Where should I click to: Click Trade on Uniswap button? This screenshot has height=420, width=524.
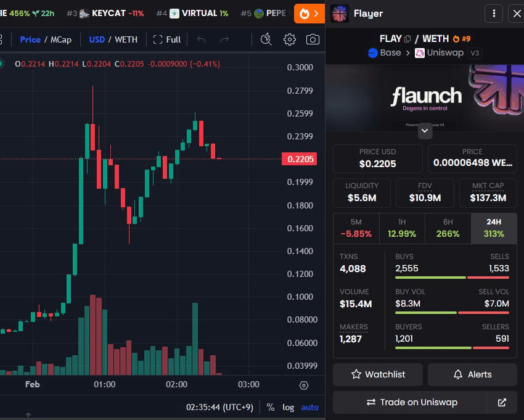click(x=411, y=402)
